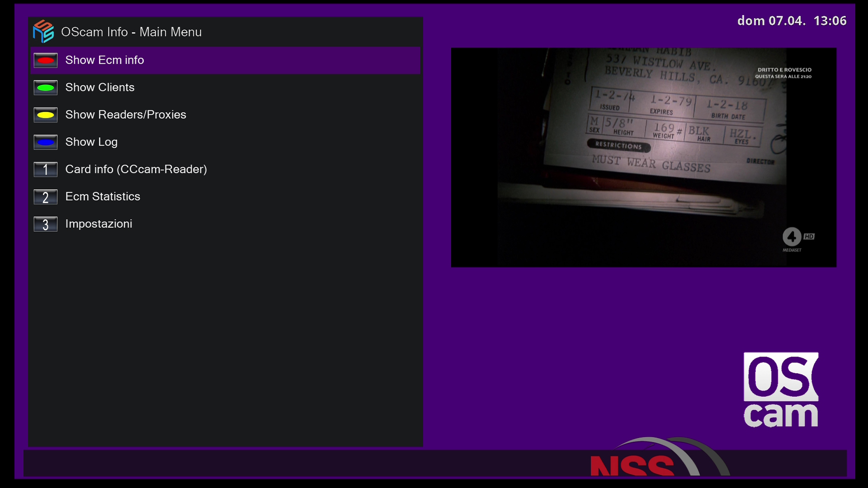Select the Show Ecm info entry

(x=104, y=60)
